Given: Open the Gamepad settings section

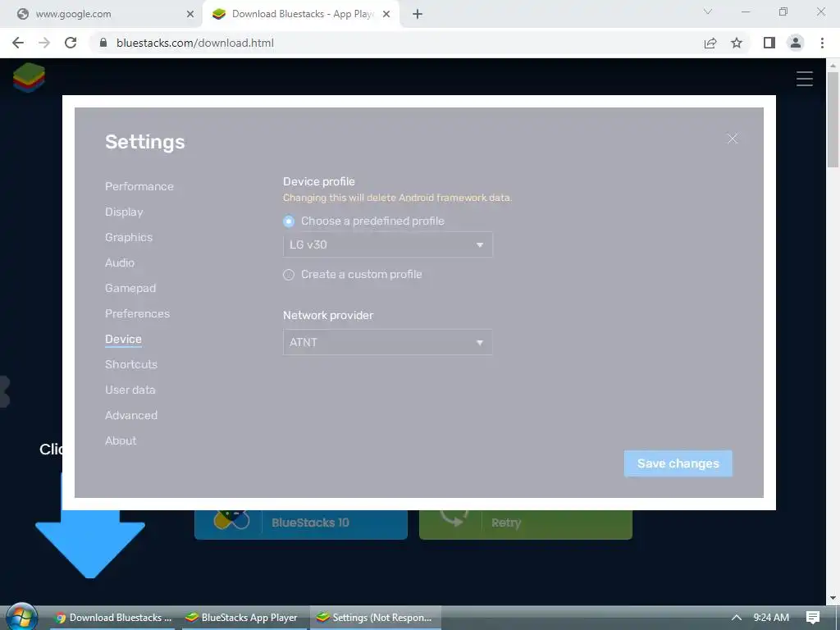Looking at the screenshot, I should tap(130, 288).
